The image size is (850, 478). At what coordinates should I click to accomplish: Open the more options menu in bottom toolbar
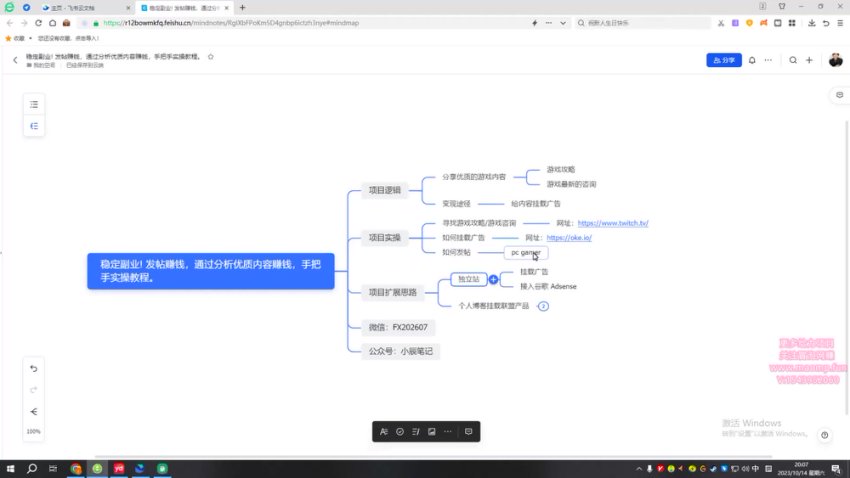click(x=447, y=431)
